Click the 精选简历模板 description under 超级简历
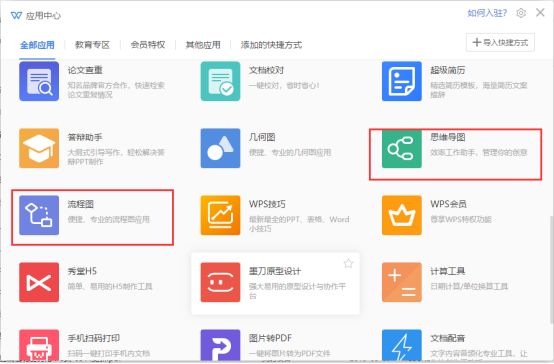This screenshot has width=554, height=364. pyautogui.click(x=479, y=90)
